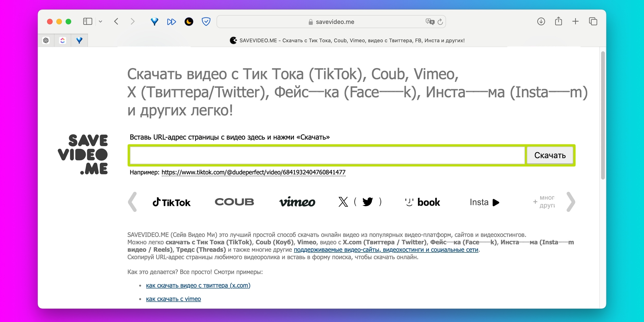644x322 pixels.
Task: Show next sites in carousel
Action: click(571, 202)
